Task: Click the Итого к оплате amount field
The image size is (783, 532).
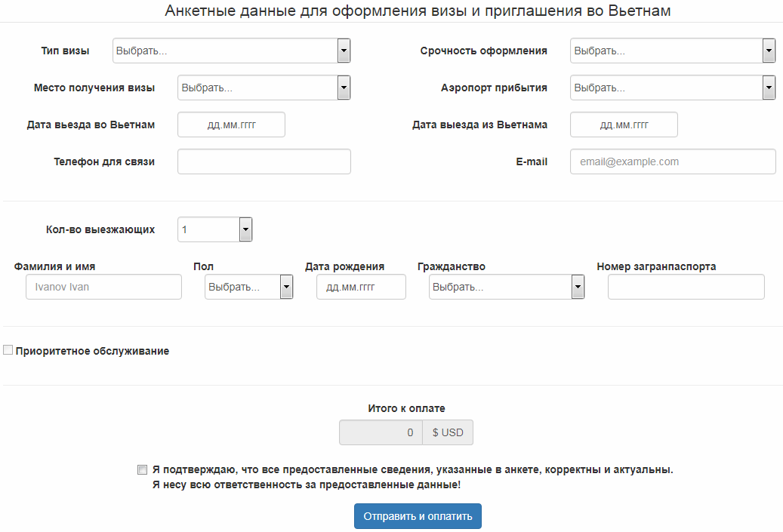Action: 381,432
